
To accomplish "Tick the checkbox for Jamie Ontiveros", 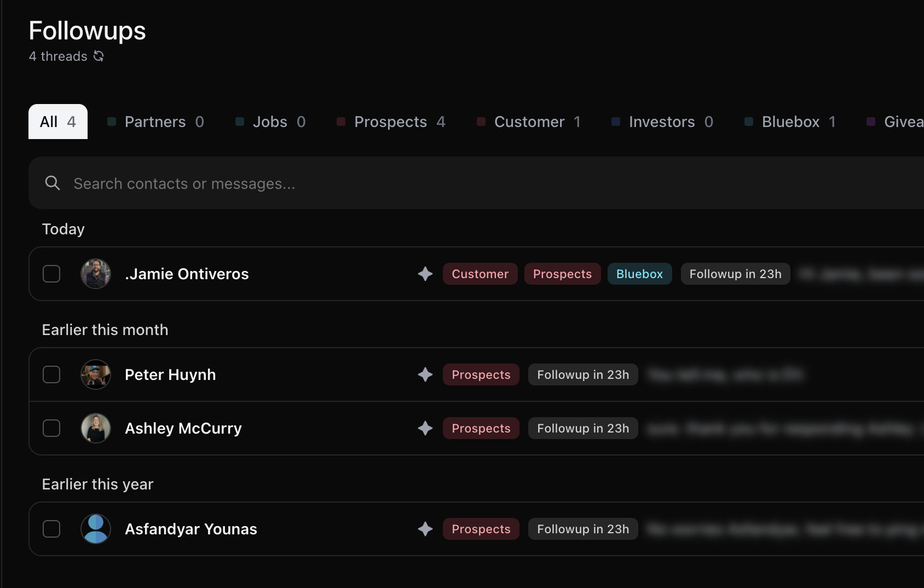I will 51,274.
